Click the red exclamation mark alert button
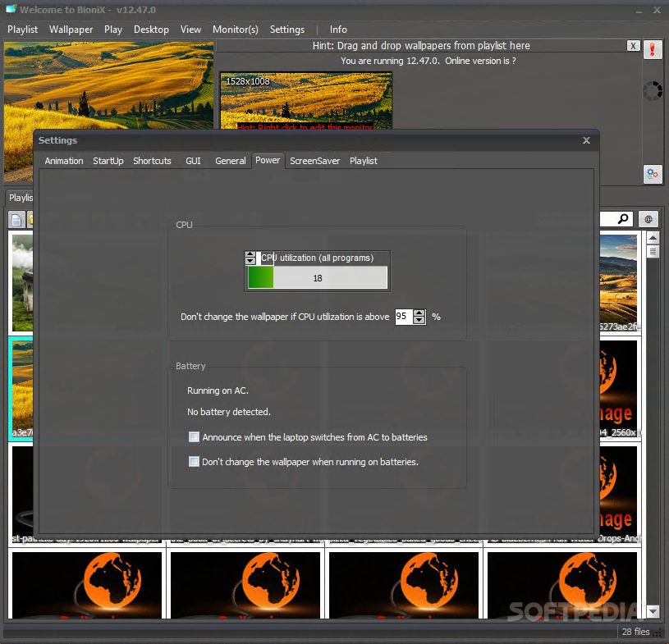 [x=653, y=49]
